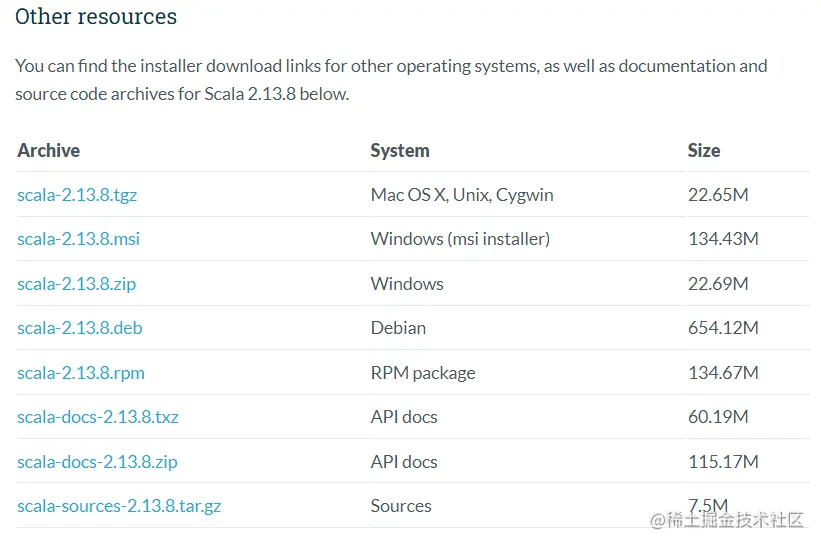Download the scala-2.13.8.deb Debian package
Viewport: 821px width, 547px height.
tap(79, 328)
